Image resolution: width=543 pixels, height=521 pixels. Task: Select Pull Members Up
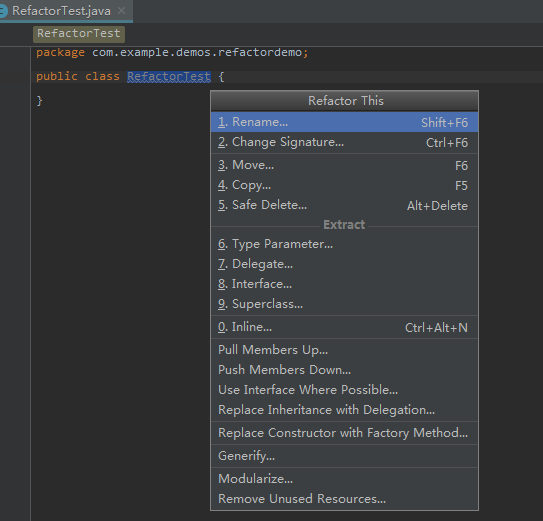point(344,350)
